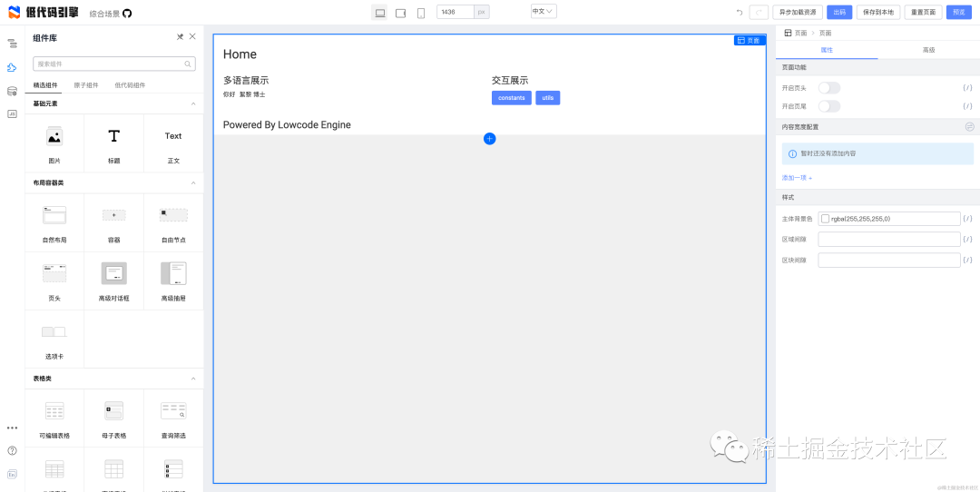The height and width of the screenshot is (492, 980).
Task: Open the 属性 properties tab
Action: tap(827, 50)
